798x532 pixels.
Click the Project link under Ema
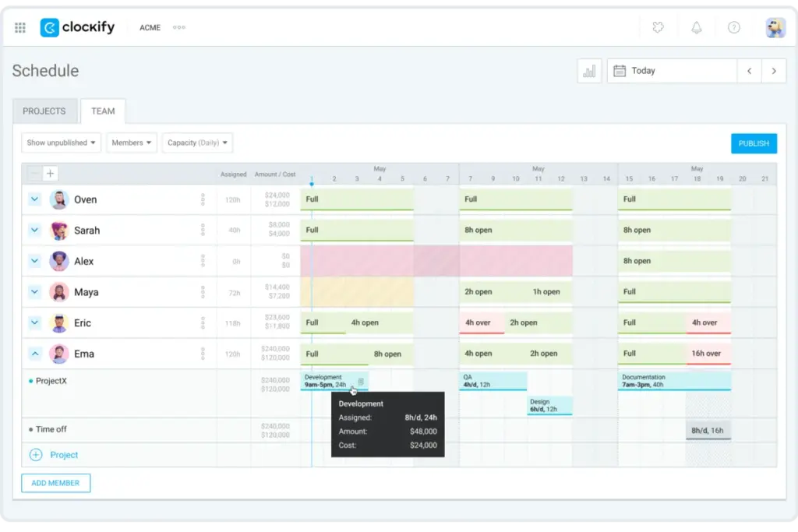pyautogui.click(x=64, y=455)
